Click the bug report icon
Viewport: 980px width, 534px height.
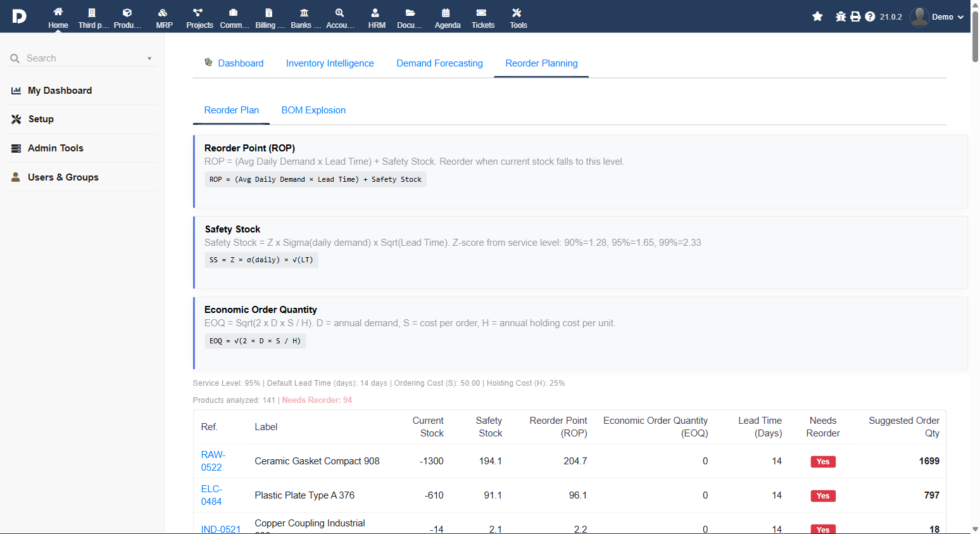(x=841, y=16)
